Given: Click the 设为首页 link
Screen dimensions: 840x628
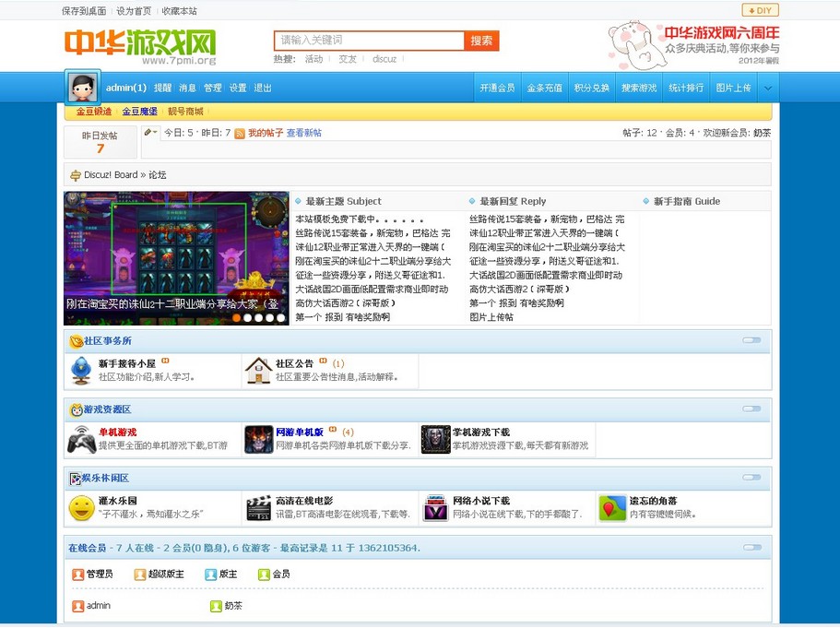Looking at the screenshot, I should (134, 11).
